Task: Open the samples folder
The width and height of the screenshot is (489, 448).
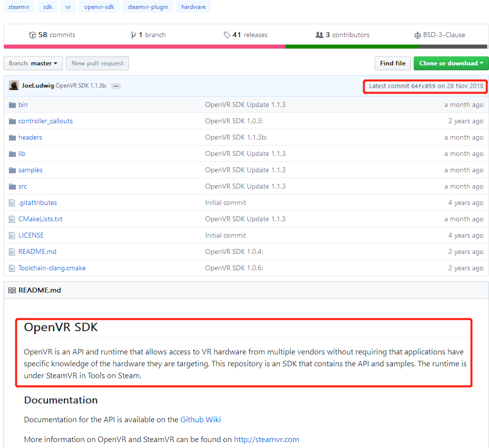Action: click(30, 170)
